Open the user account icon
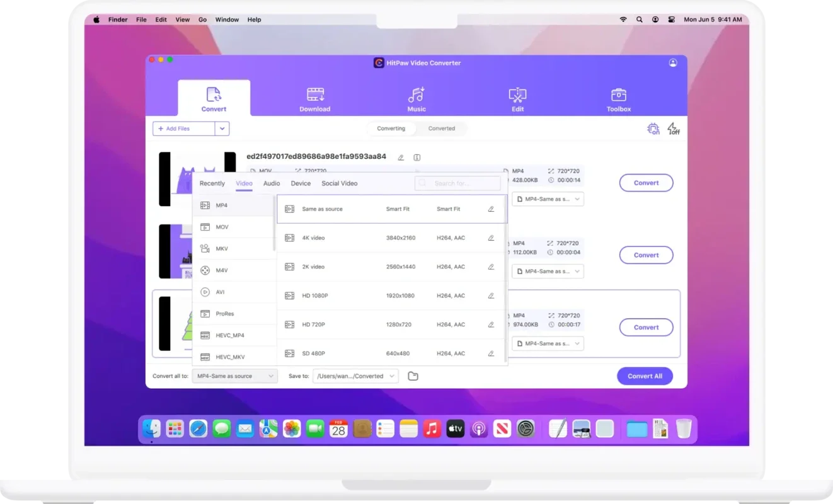The height and width of the screenshot is (504, 833). click(x=673, y=63)
